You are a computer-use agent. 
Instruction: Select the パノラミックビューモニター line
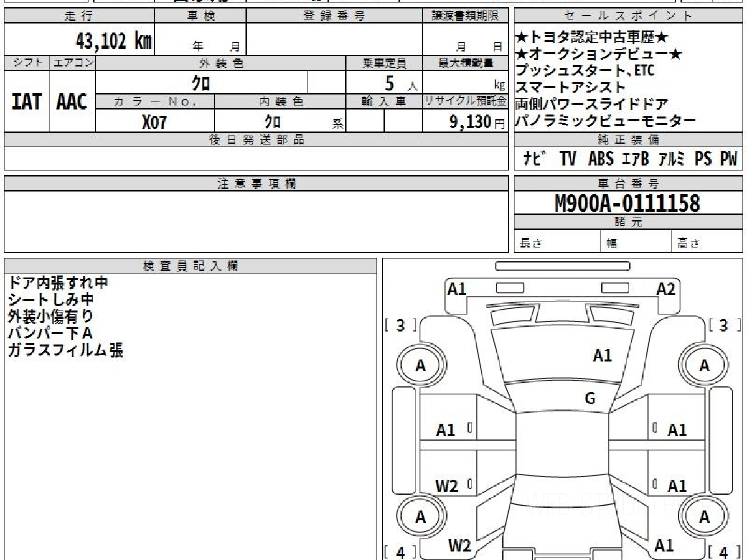(606, 121)
